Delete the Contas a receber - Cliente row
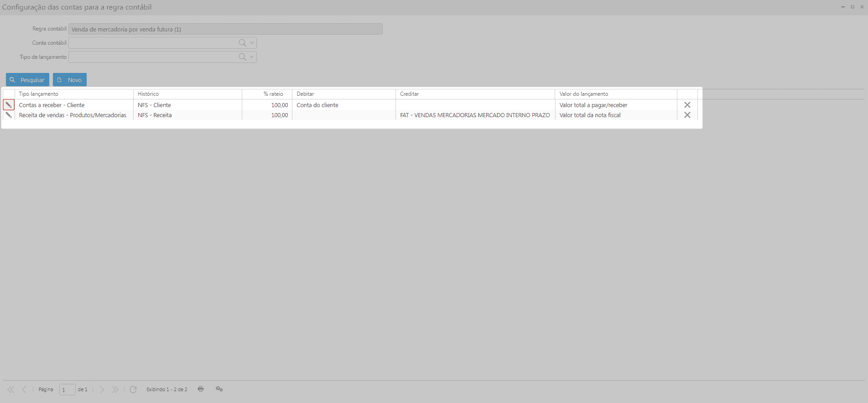 (x=687, y=105)
